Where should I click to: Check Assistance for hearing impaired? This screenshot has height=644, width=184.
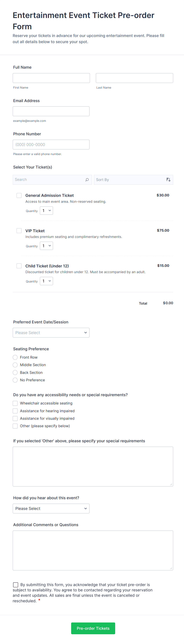coord(15,411)
